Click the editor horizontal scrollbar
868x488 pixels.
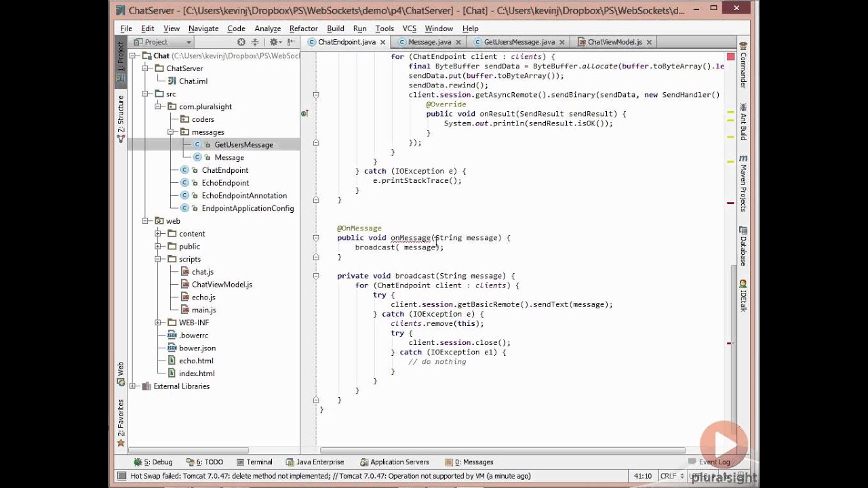point(502,450)
